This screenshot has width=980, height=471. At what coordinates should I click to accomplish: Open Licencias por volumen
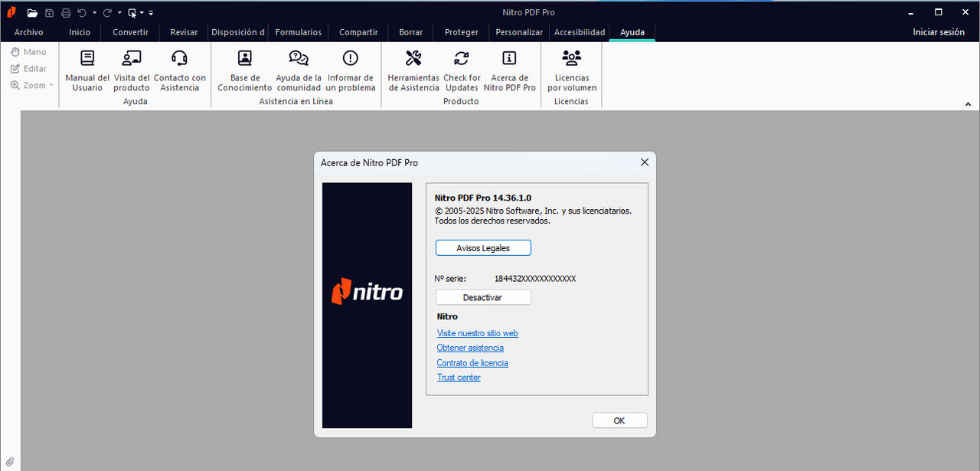click(x=572, y=70)
